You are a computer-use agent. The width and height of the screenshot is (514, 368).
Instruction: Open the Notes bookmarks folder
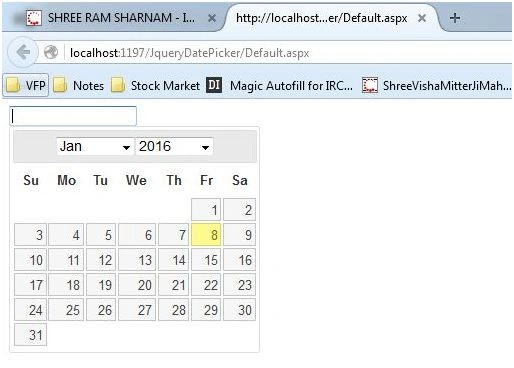pyautogui.click(x=79, y=86)
